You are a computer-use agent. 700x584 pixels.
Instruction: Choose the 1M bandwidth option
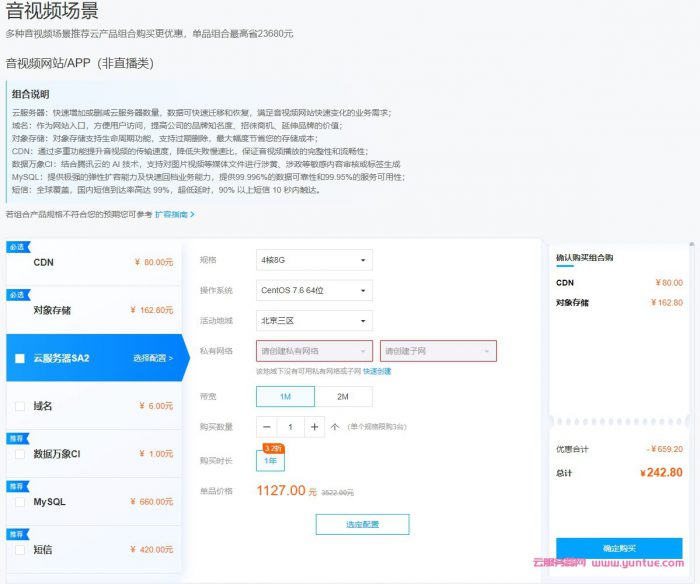(x=285, y=397)
